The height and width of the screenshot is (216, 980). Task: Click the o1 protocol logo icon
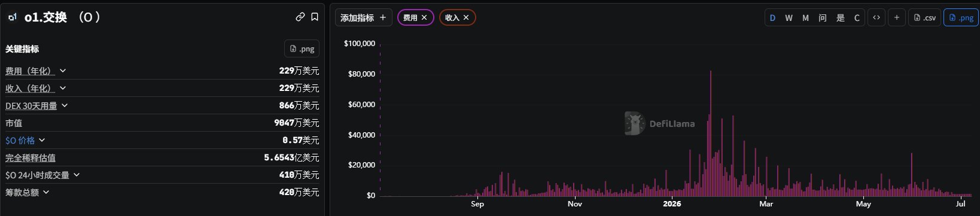pos(13,18)
